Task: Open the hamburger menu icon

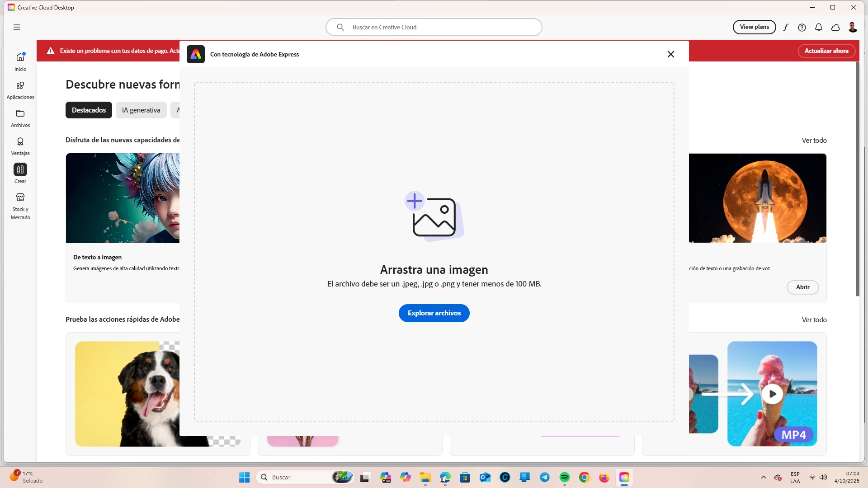Action: pos(17,27)
